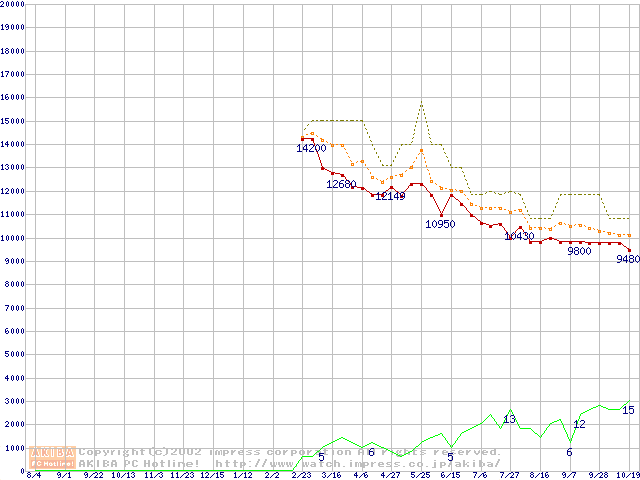The width and height of the screenshot is (640, 480).
Task: Click the AKIBA PC Hotline logo
Action: 53,457
